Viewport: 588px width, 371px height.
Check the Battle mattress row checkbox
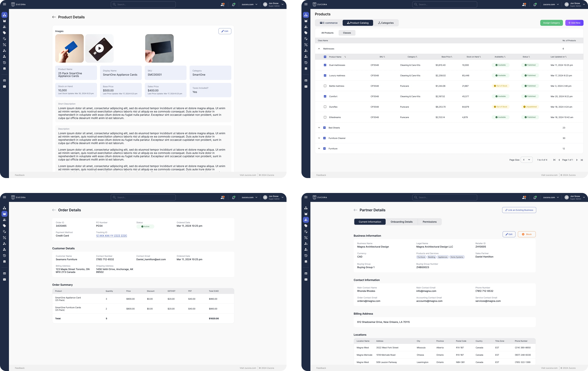[x=325, y=86]
